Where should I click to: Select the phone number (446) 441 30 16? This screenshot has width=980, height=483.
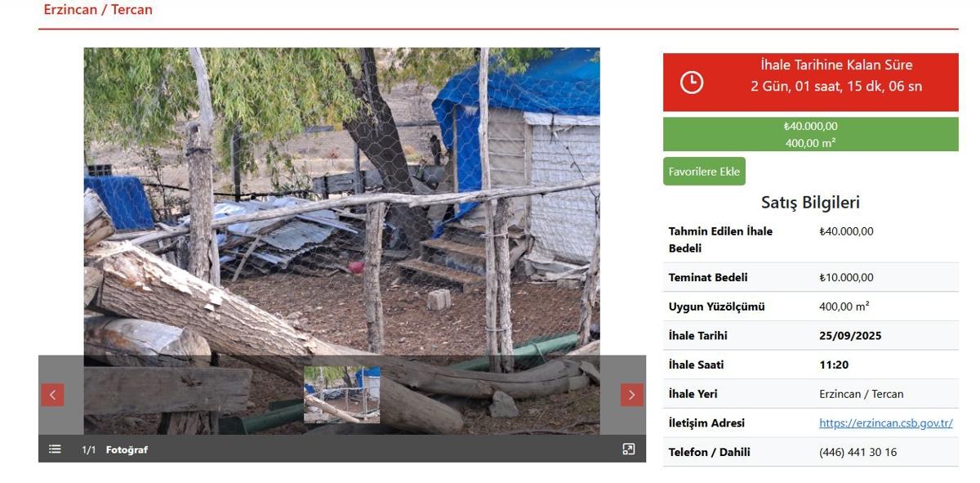click(x=857, y=452)
